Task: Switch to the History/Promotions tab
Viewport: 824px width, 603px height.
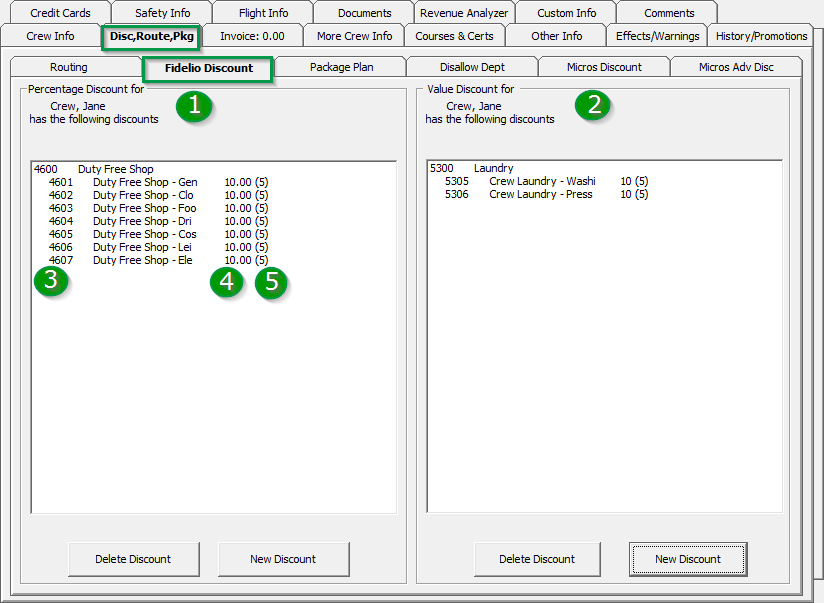Action: (x=760, y=35)
